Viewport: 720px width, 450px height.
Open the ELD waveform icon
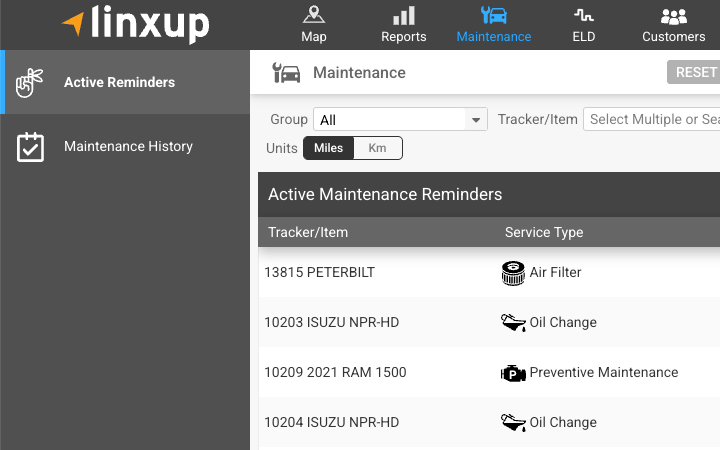tap(584, 16)
